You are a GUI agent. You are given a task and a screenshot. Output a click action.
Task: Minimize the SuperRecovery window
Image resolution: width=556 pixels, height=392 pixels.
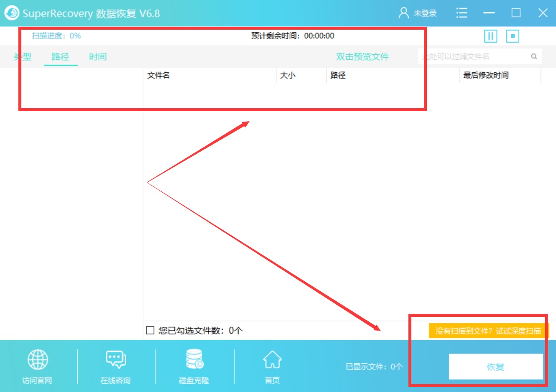(x=489, y=13)
